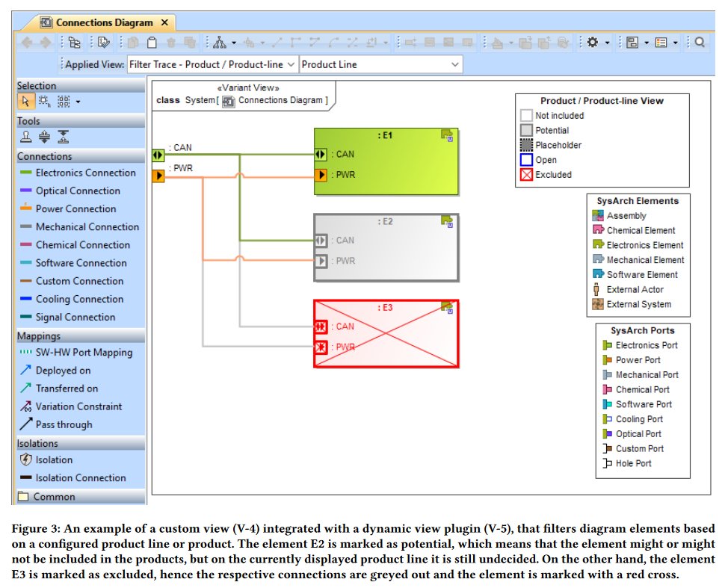Select the dotted rectangle selection tool
The width and height of the screenshot is (725, 588).
[44, 101]
